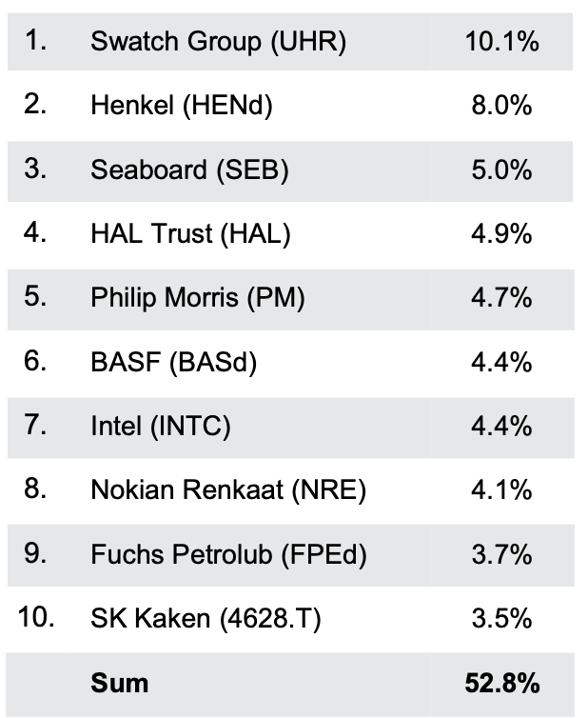588x718 pixels.
Task: Click the Seaboard (SEB) entry
Action: [x=189, y=170]
